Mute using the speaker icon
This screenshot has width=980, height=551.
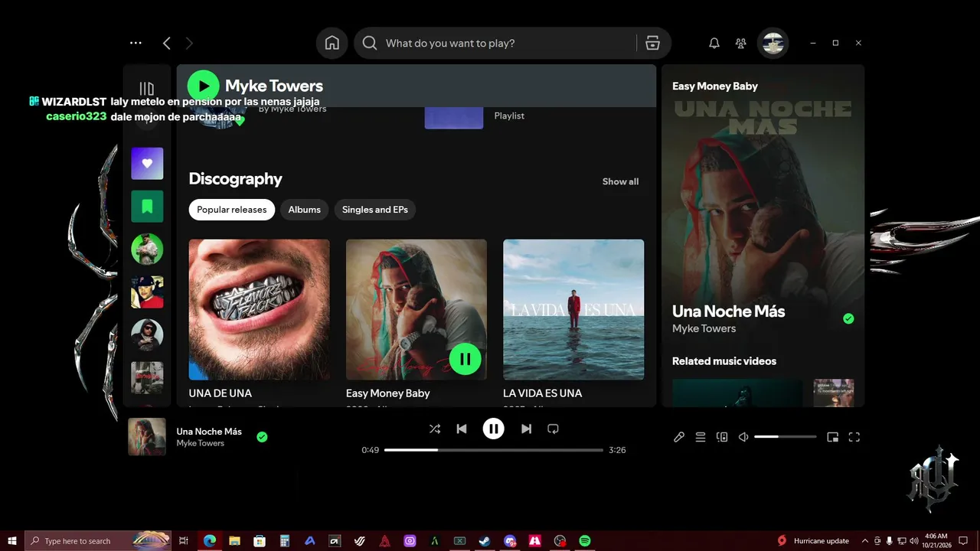tap(743, 437)
